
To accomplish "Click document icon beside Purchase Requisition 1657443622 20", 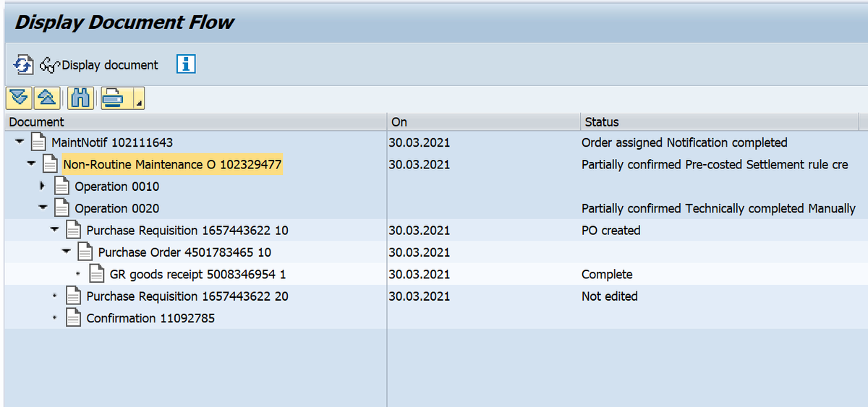I will [74, 296].
